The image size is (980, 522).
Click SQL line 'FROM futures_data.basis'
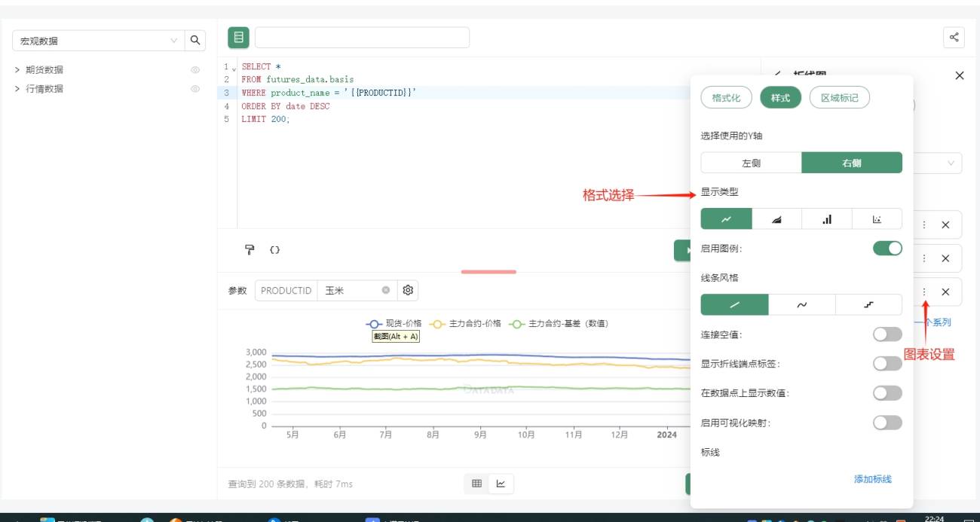[x=297, y=80]
